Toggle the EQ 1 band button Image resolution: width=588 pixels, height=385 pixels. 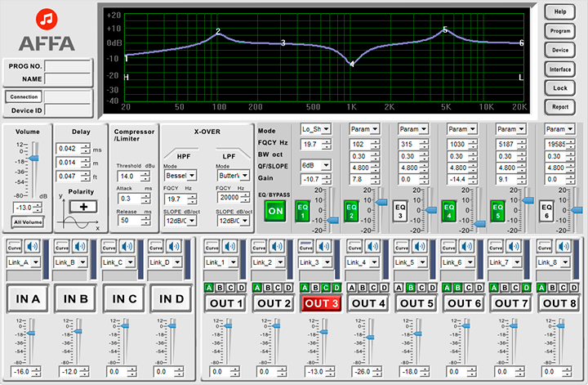pos(303,211)
